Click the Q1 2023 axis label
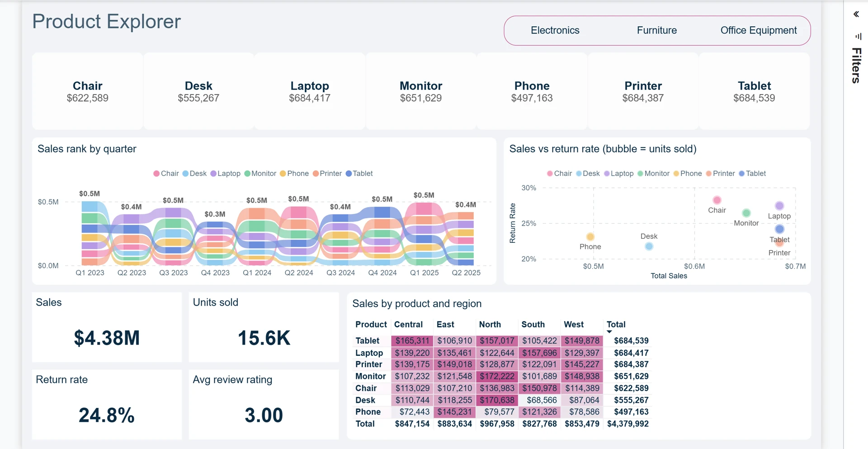868x449 pixels. coord(90,273)
